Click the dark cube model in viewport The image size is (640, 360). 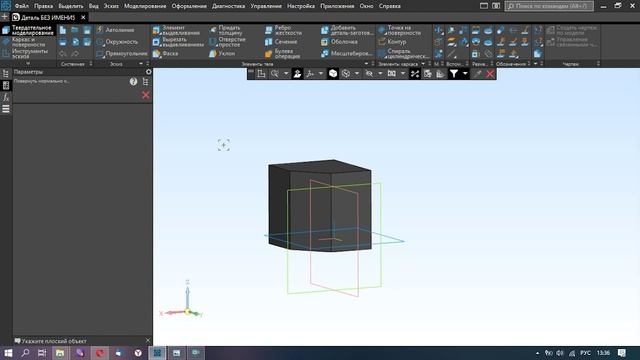tap(320, 205)
